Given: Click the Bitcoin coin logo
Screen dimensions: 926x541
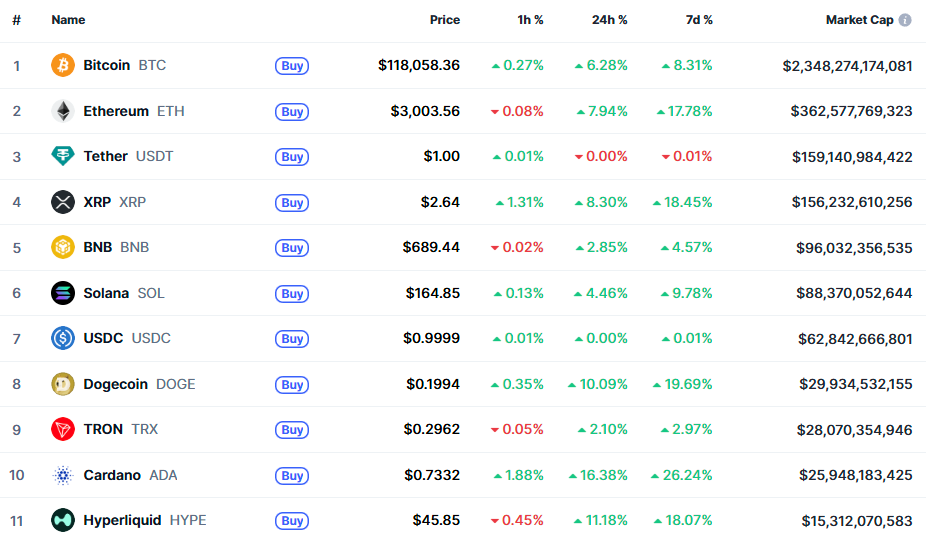Looking at the screenshot, I should pyautogui.click(x=63, y=65).
